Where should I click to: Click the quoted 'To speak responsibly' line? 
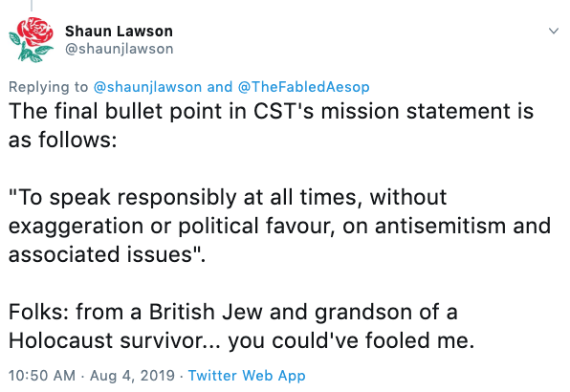[x=228, y=197]
